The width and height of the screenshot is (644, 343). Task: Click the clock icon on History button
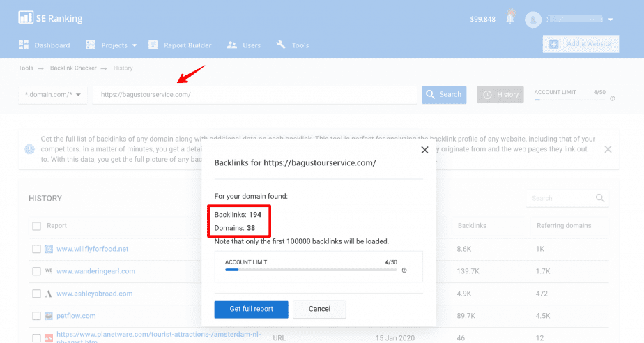(x=487, y=95)
